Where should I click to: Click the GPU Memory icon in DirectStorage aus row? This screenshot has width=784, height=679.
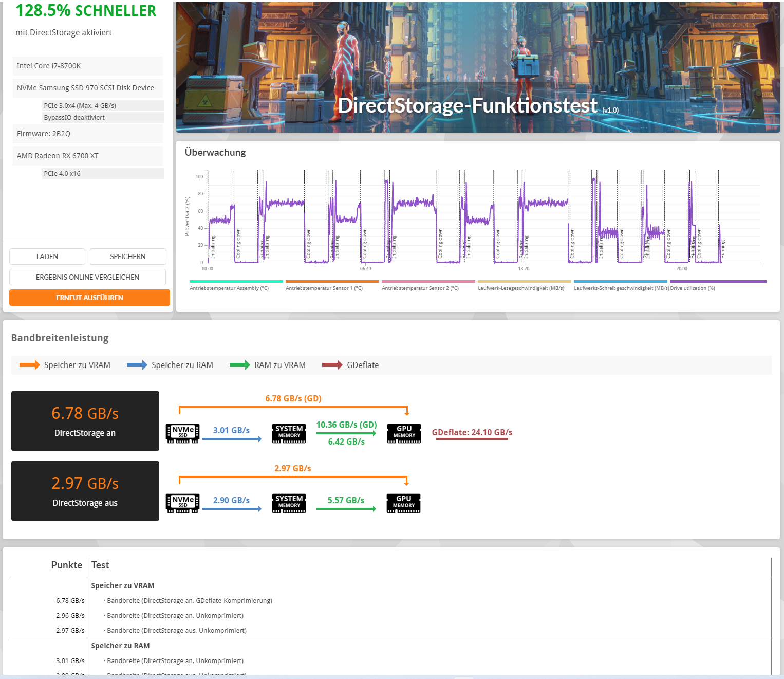click(x=404, y=503)
